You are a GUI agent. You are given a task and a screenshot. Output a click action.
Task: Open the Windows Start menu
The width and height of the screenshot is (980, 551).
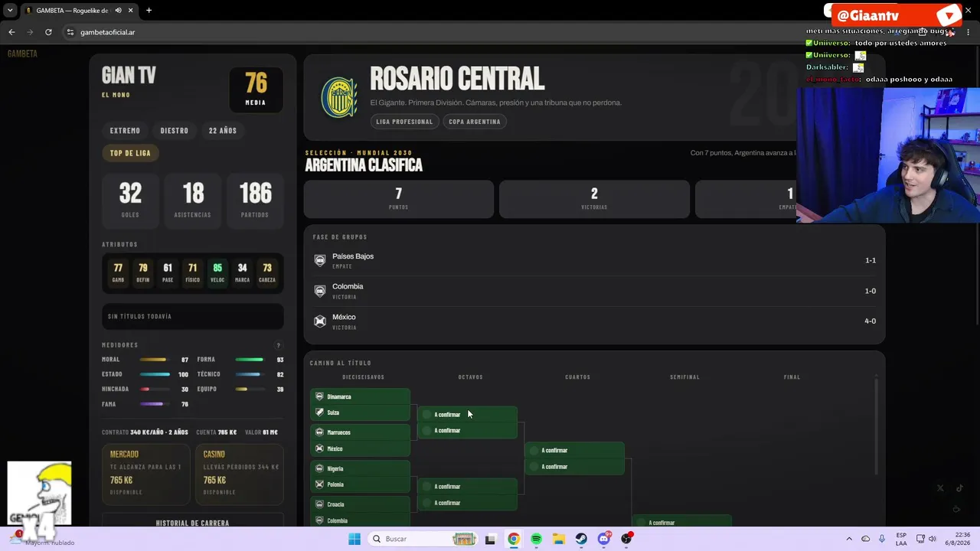(354, 539)
